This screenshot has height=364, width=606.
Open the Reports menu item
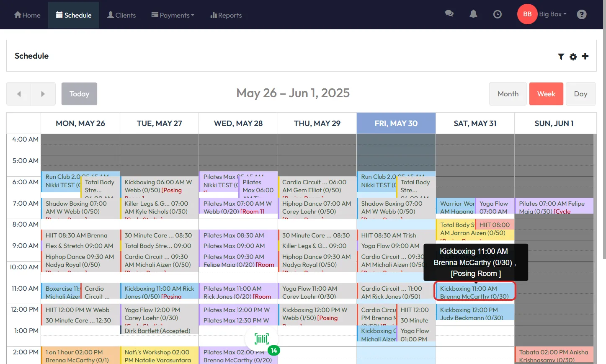tap(226, 15)
